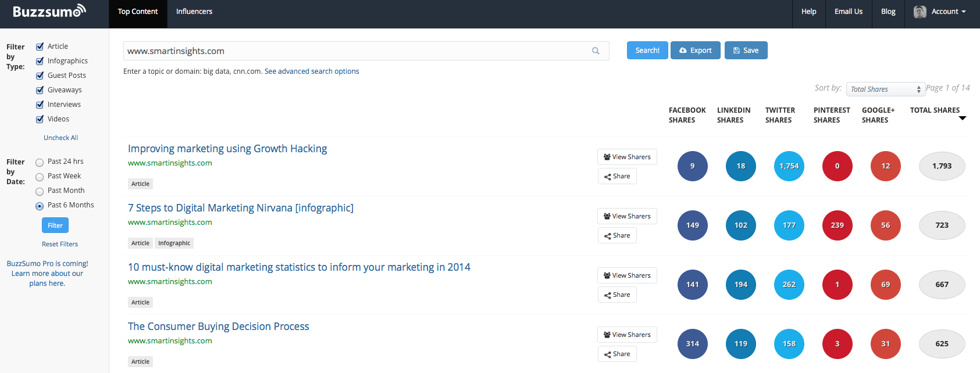The width and height of the screenshot is (980, 373).
Task: View Sharers for 10 must-know statistics
Action: (627, 275)
